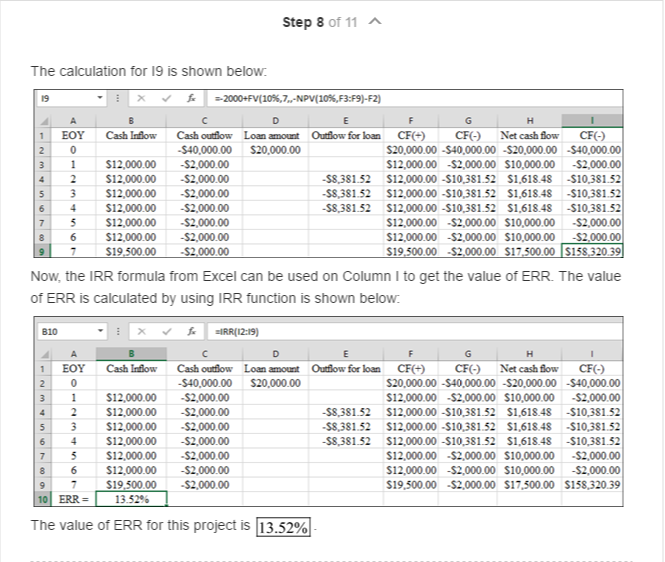Click fx insert function icon beside IRR formula
Viewport: 665px width, 562px height.
tap(191, 332)
